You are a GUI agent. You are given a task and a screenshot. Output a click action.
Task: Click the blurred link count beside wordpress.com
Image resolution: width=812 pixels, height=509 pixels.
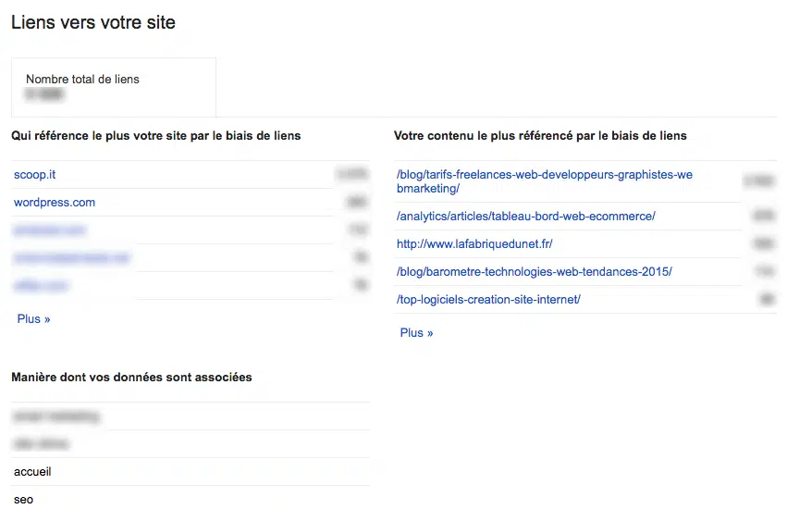pyautogui.click(x=356, y=203)
